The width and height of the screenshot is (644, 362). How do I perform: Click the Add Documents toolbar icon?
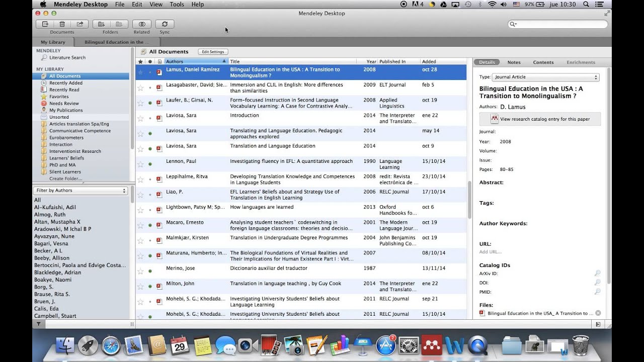click(45, 24)
